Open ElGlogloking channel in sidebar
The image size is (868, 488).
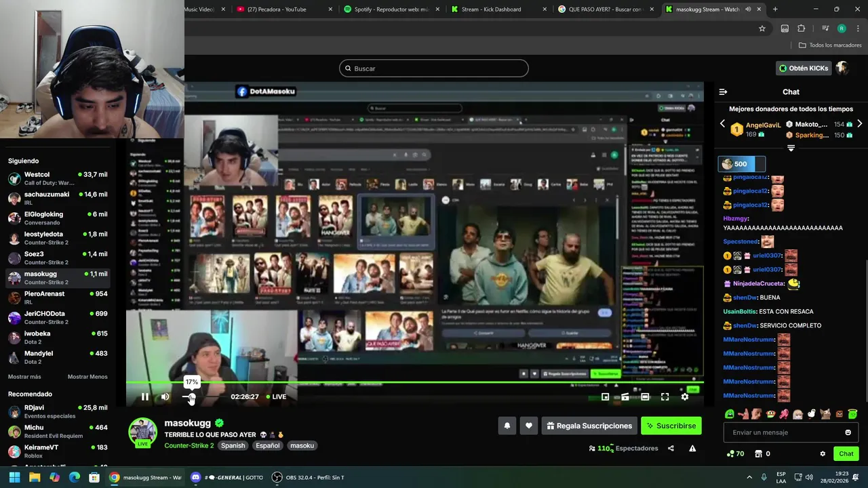point(58,218)
